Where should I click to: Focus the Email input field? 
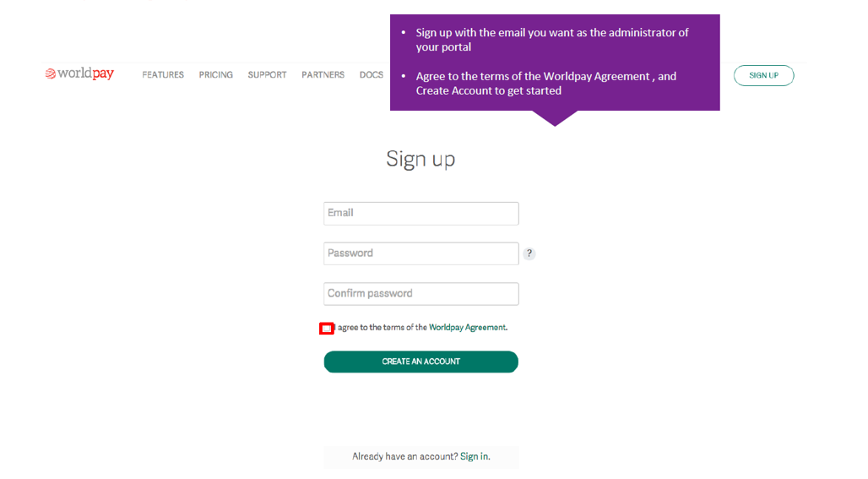[421, 213]
